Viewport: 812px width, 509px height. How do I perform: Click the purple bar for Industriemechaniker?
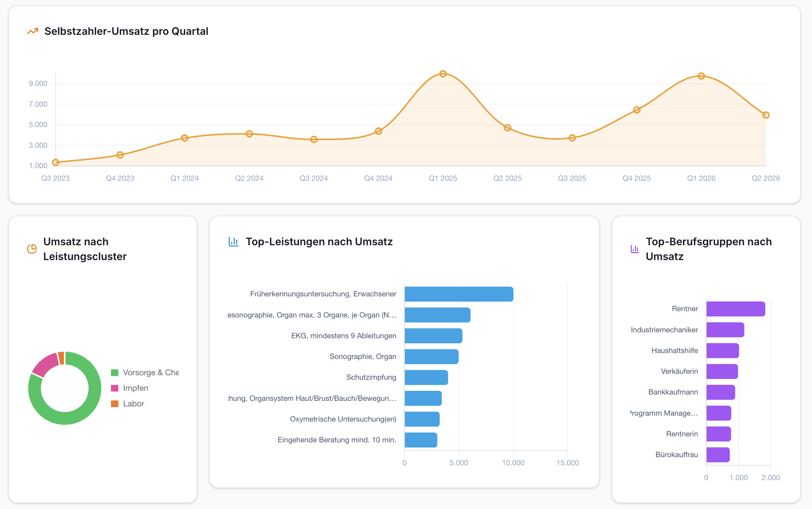pos(725,330)
